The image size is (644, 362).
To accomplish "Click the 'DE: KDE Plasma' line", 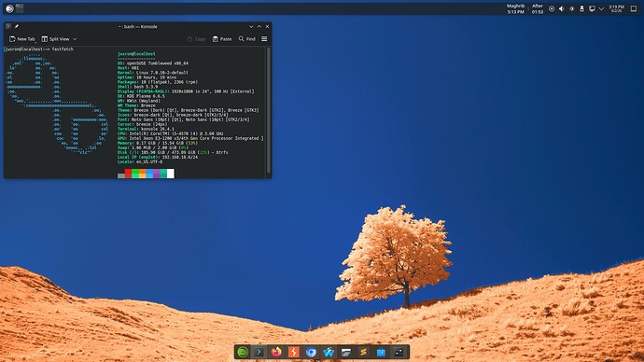I will [141, 96].
